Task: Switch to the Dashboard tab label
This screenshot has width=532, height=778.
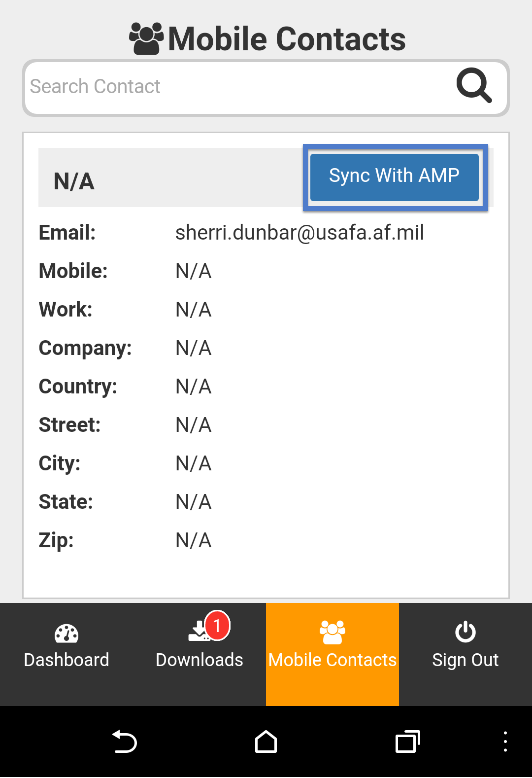Action: pos(66,660)
